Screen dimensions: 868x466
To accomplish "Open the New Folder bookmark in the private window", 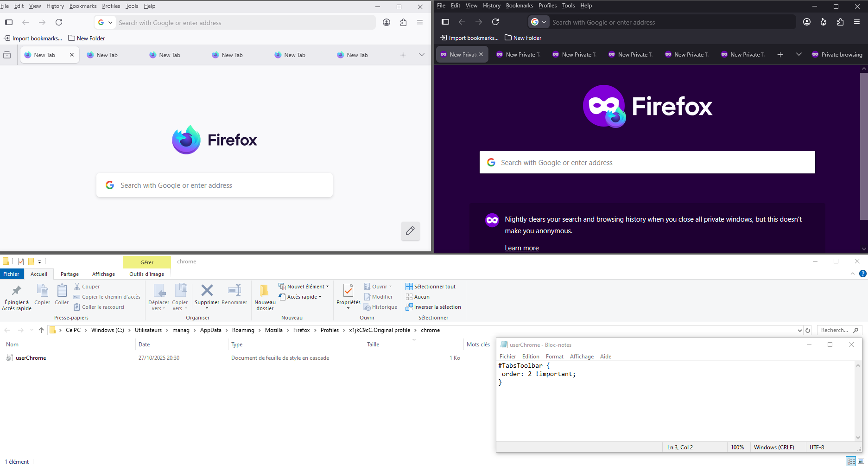I will [523, 38].
